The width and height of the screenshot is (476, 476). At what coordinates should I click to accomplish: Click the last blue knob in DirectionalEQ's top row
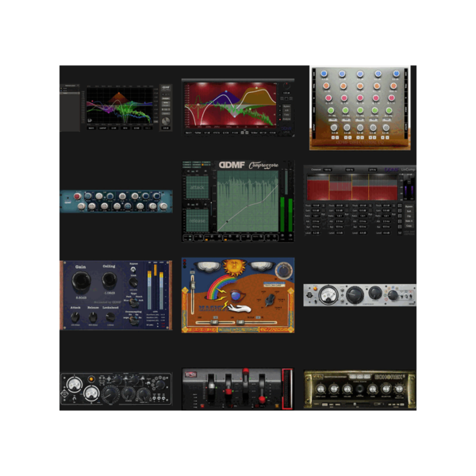click(396, 74)
